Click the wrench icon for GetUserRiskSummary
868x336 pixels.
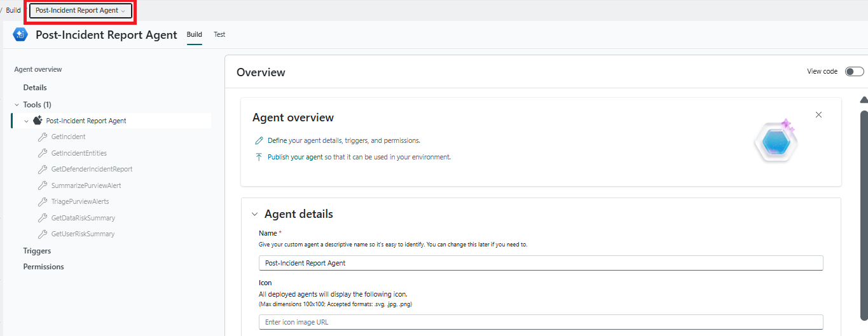click(43, 234)
